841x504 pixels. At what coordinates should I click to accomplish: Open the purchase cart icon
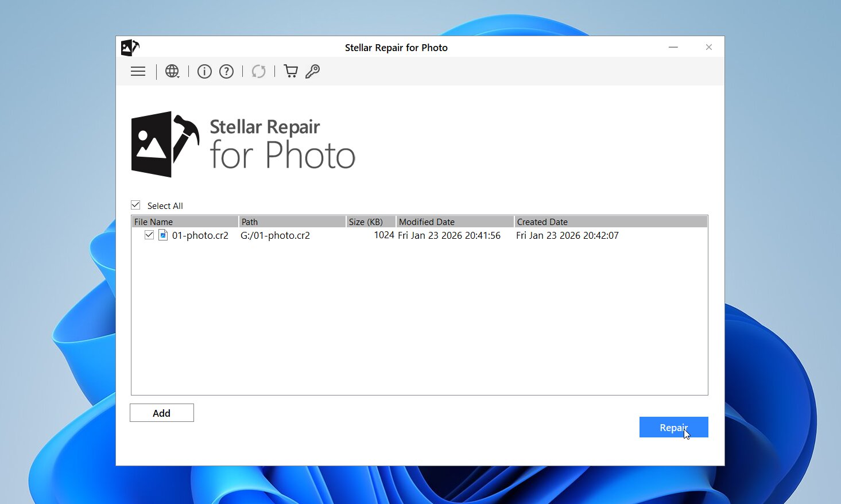(290, 71)
